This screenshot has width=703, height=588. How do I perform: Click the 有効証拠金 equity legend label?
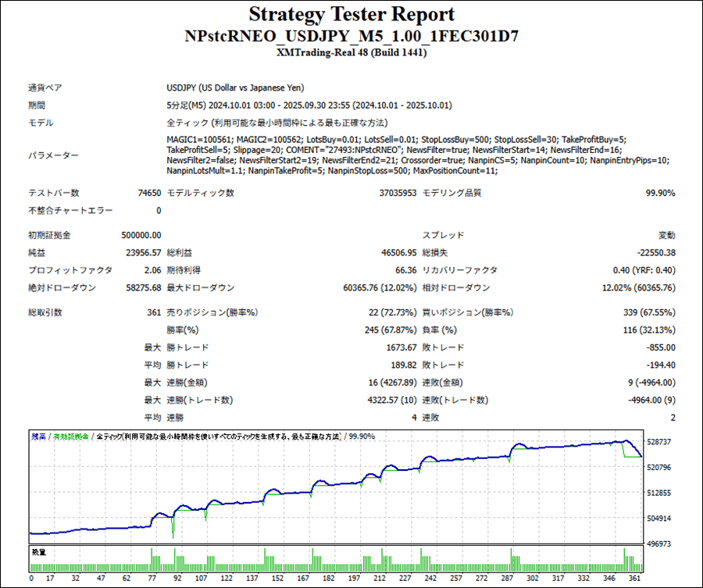pos(72,437)
